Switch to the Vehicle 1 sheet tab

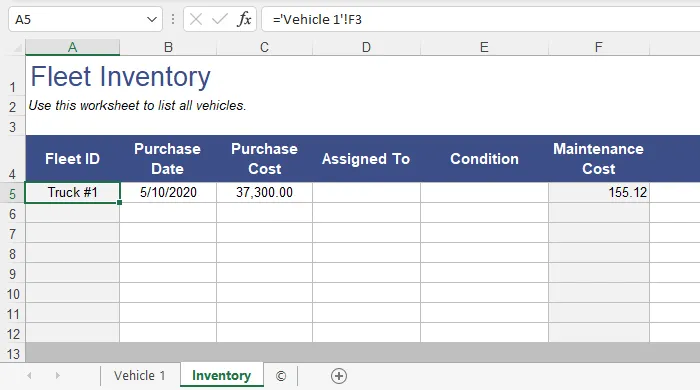pyautogui.click(x=140, y=376)
